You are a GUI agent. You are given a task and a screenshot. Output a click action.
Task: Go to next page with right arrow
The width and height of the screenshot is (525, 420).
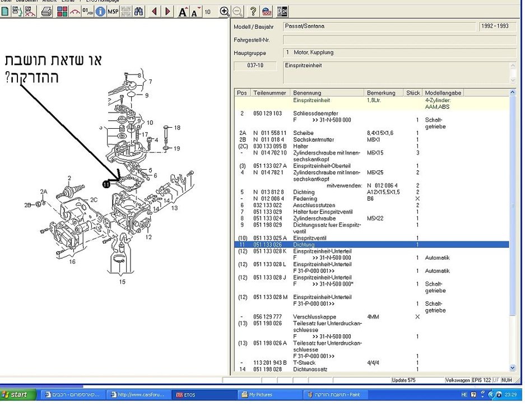(x=168, y=12)
